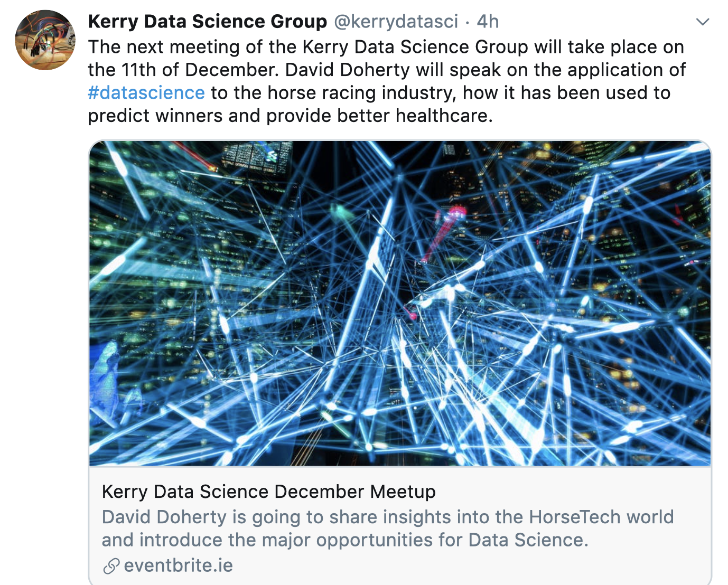Click the Kerry Data Science December Meetup title
This screenshot has height=585, width=728.
click(x=268, y=492)
